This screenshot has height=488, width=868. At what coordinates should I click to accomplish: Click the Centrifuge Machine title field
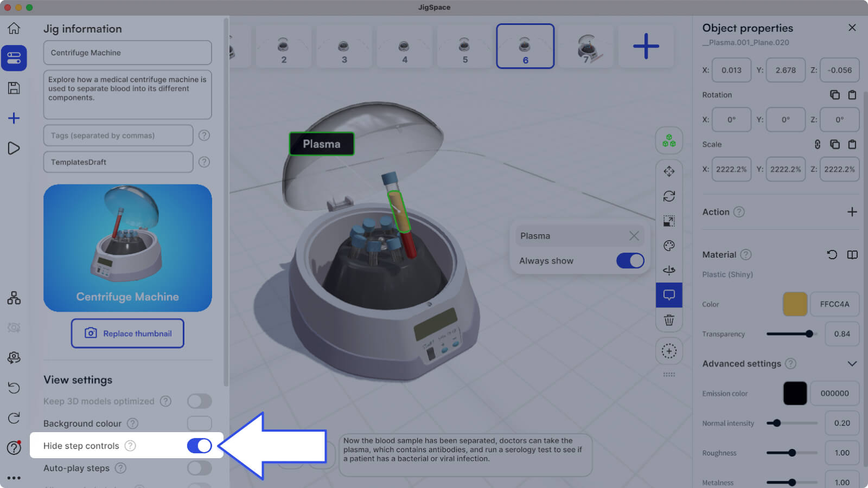(127, 53)
